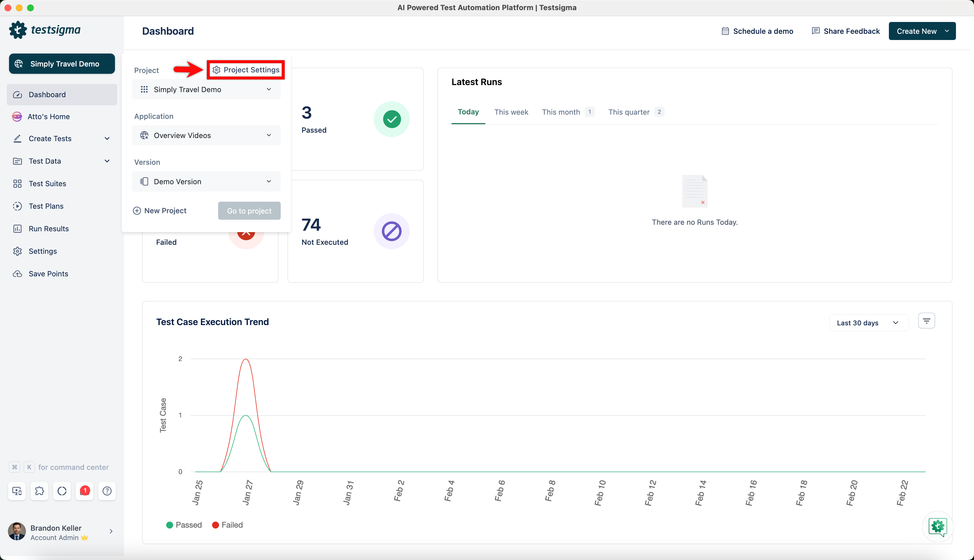Viewport: 974px width, 560px height.
Task: Open the Simply Travel Demo project dropdown
Action: click(206, 89)
